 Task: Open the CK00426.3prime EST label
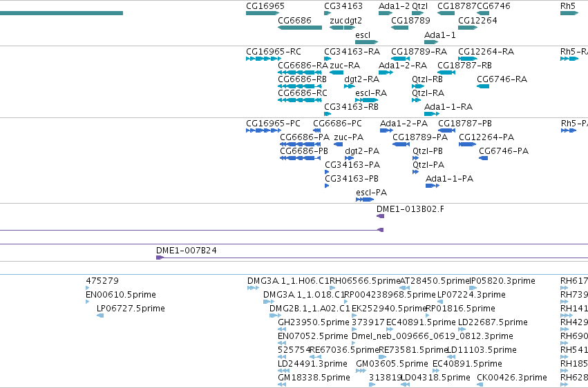pos(511,378)
